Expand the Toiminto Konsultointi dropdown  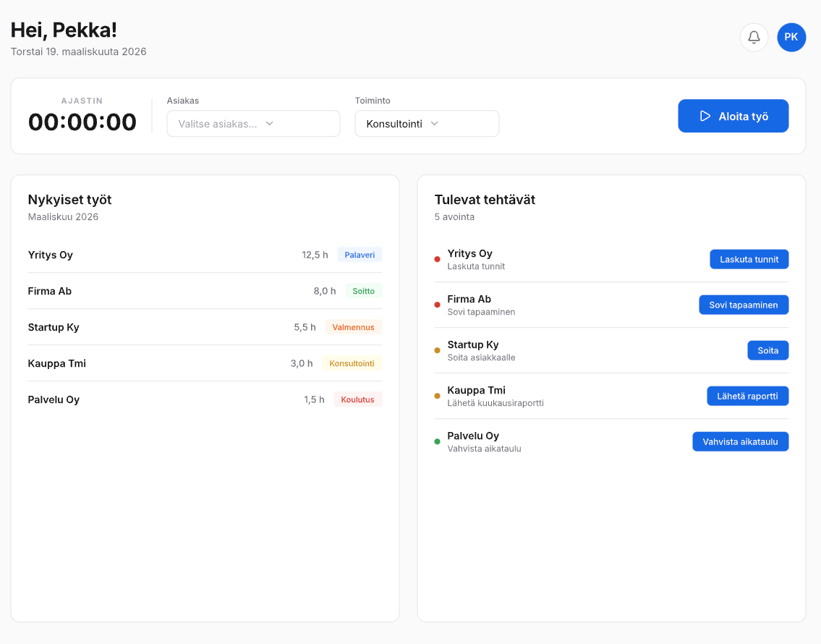pyautogui.click(x=427, y=124)
